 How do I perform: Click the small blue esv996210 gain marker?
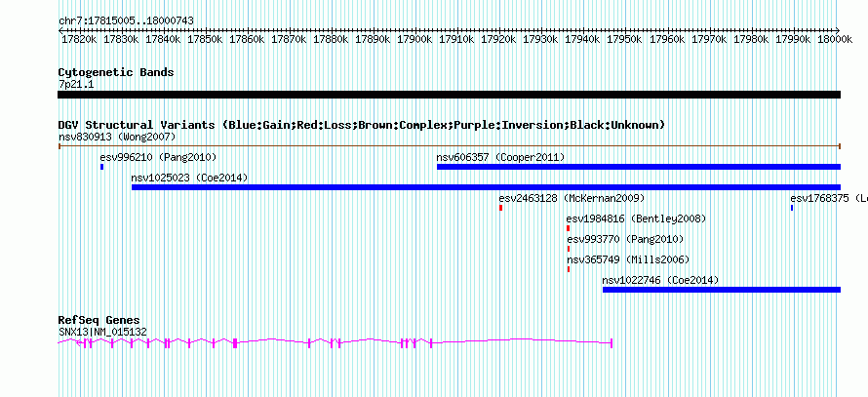pyautogui.click(x=101, y=167)
